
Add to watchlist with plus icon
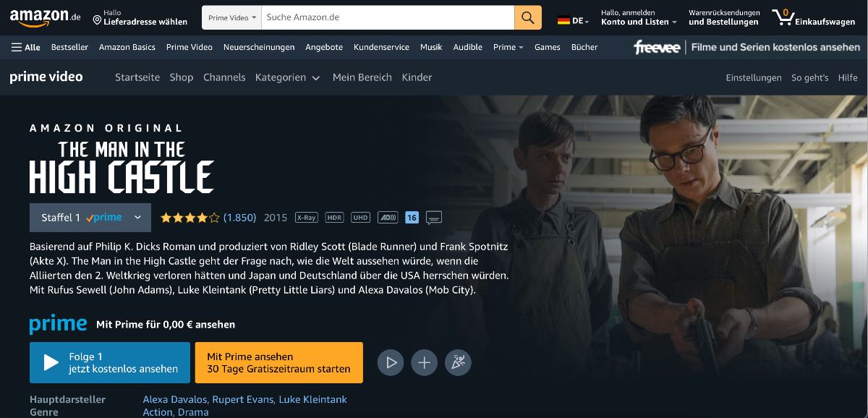(x=425, y=363)
